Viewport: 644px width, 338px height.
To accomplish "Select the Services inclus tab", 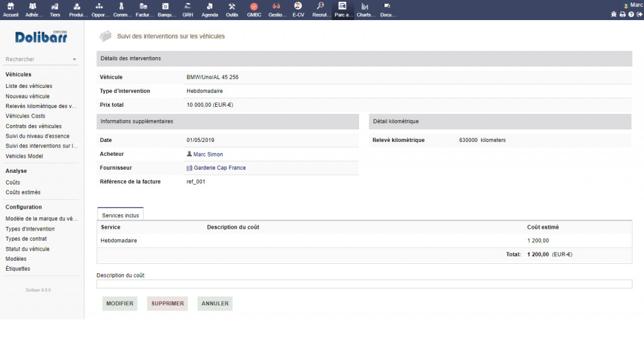I will pyautogui.click(x=121, y=215).
